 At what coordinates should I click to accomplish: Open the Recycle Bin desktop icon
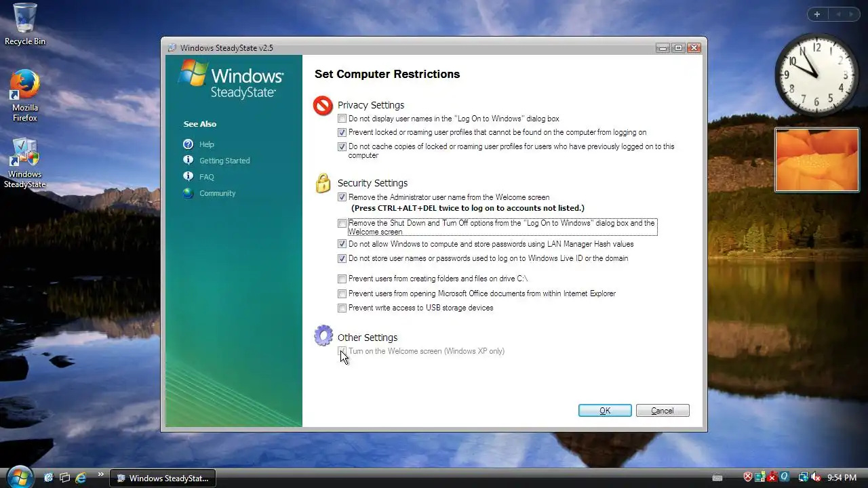point(25,24)
